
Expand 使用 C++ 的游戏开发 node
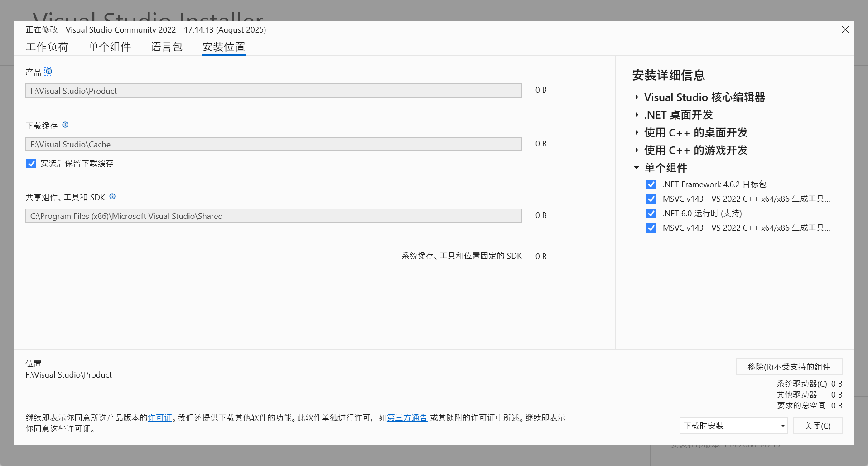point(637,150)
